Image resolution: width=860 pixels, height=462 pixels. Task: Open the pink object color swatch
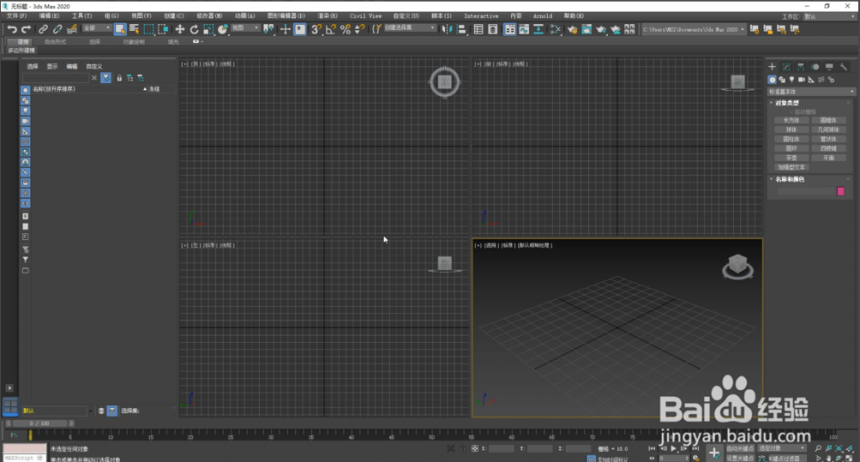point(841,191)
